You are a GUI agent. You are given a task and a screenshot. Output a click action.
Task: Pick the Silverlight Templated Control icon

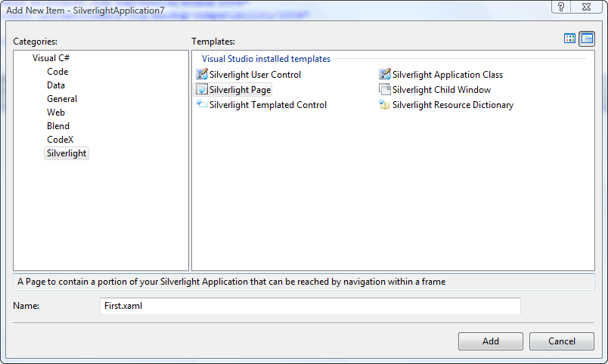[202, 104]
